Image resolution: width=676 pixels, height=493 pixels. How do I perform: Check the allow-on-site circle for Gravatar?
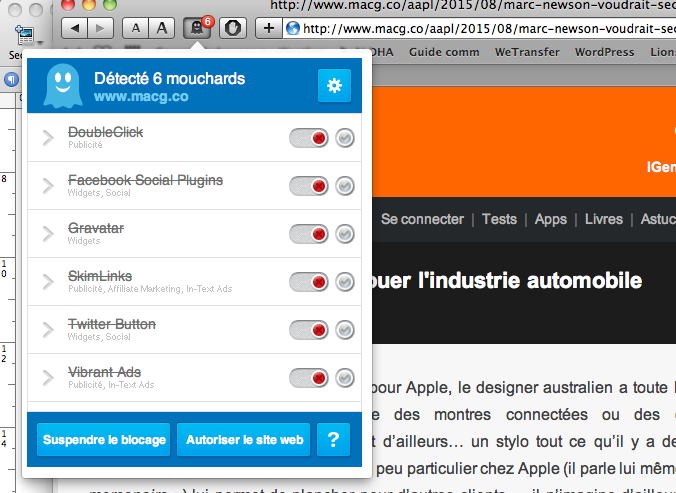tap(344, 234)
